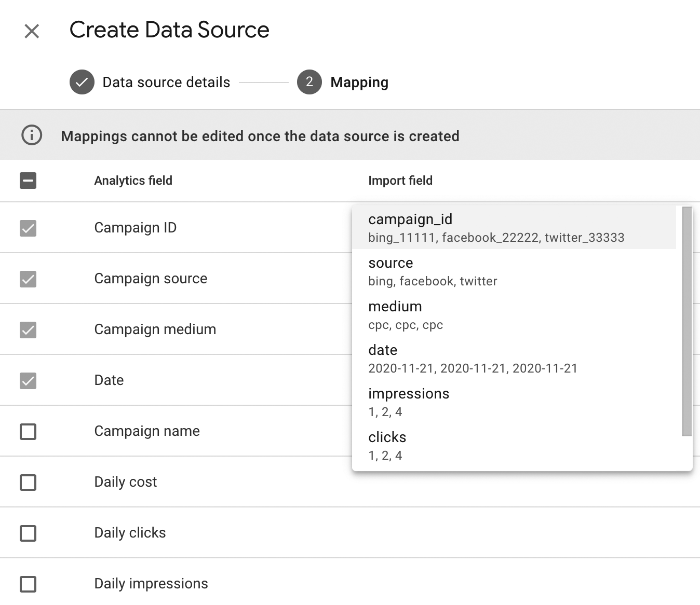Enable the Daily clicks field
Screen dimensions: 700x605
tap(28, 533)
